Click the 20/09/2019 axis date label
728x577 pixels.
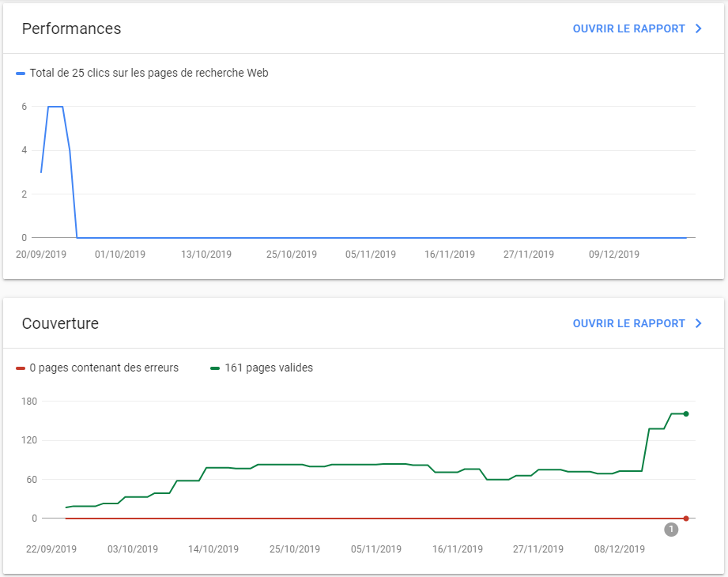pos(41,255)
